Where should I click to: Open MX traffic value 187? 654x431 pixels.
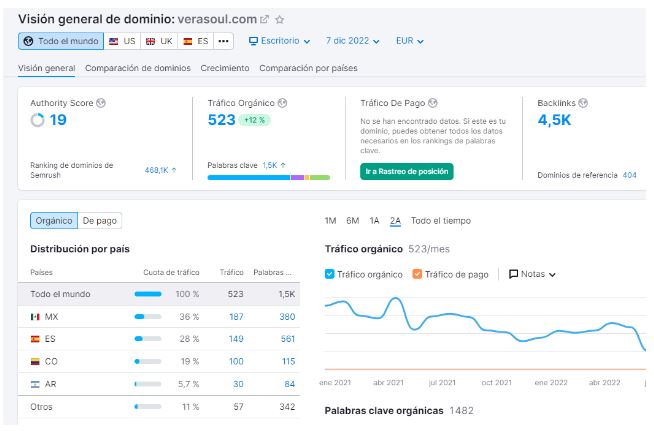click(x=236, y=317)
